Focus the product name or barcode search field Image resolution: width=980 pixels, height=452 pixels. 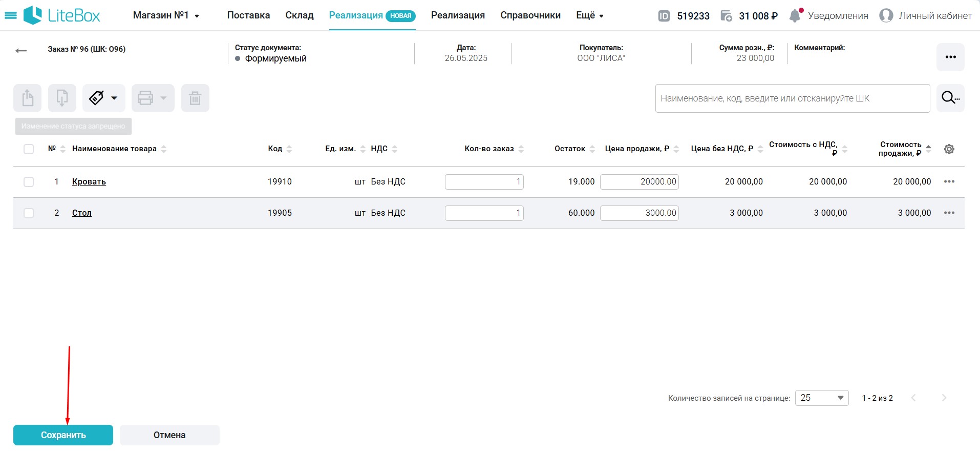click(792, 98)
